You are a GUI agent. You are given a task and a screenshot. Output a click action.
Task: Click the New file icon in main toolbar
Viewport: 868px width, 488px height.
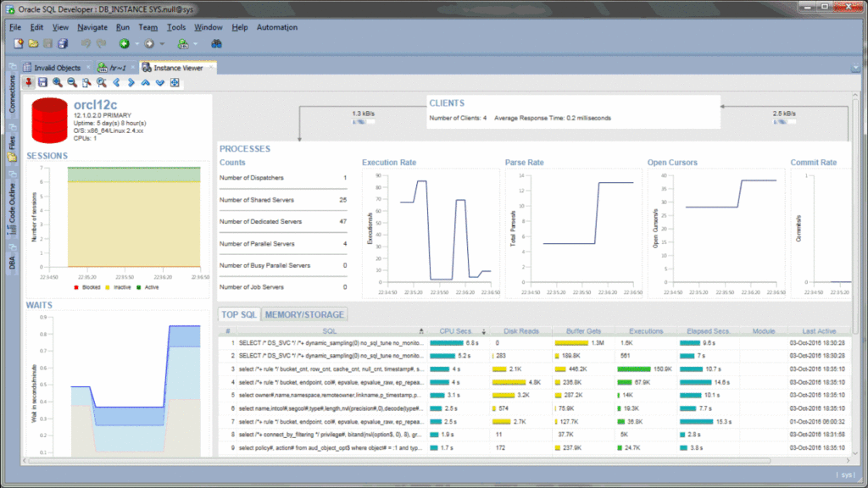tap(18, 43)
